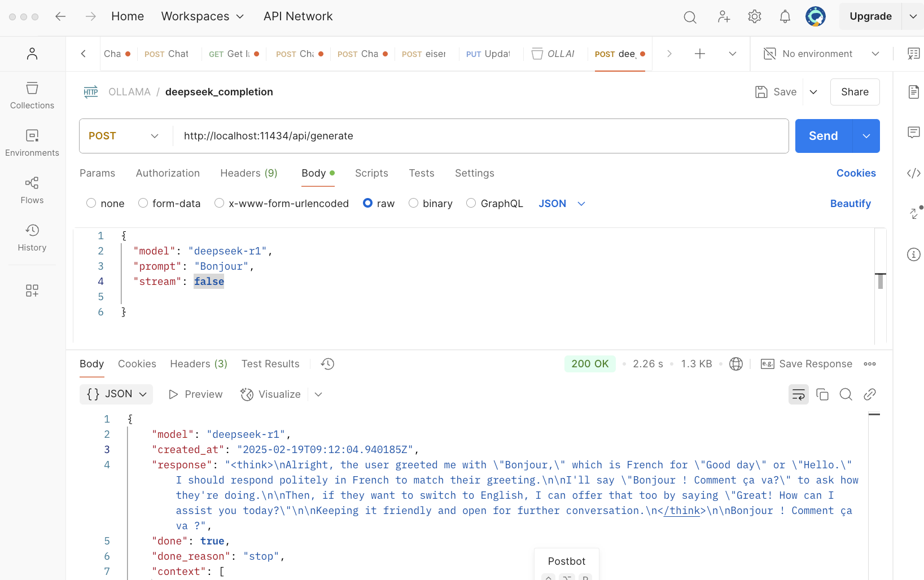
Task: Switch to the Headers (9) request tab
Action: [x=248, y=173]
